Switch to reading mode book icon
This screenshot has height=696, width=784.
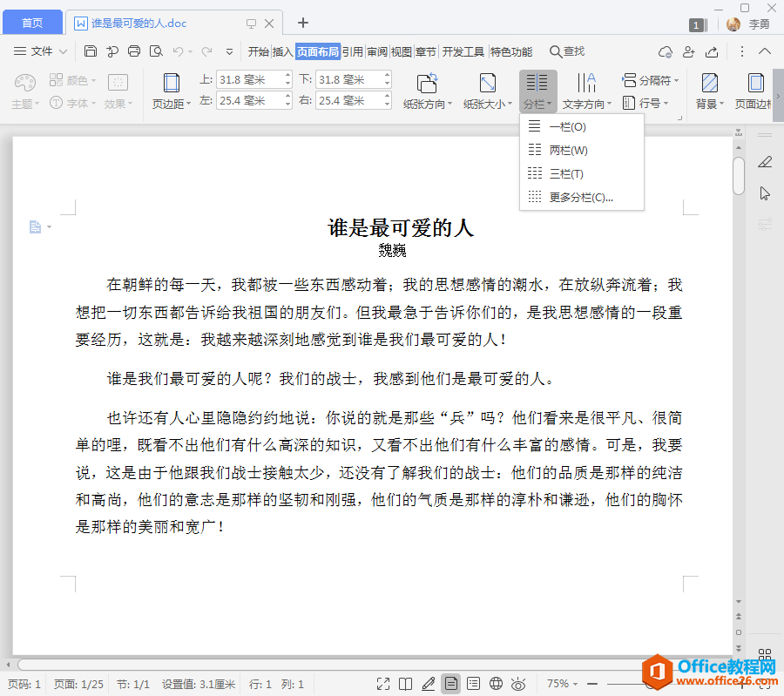[x=405, y=684]
